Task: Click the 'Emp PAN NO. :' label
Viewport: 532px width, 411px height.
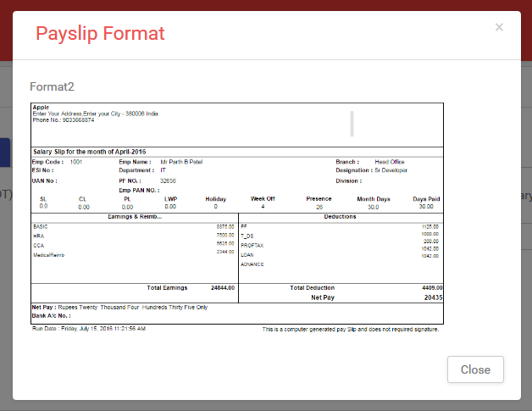Action: point(139,191)
